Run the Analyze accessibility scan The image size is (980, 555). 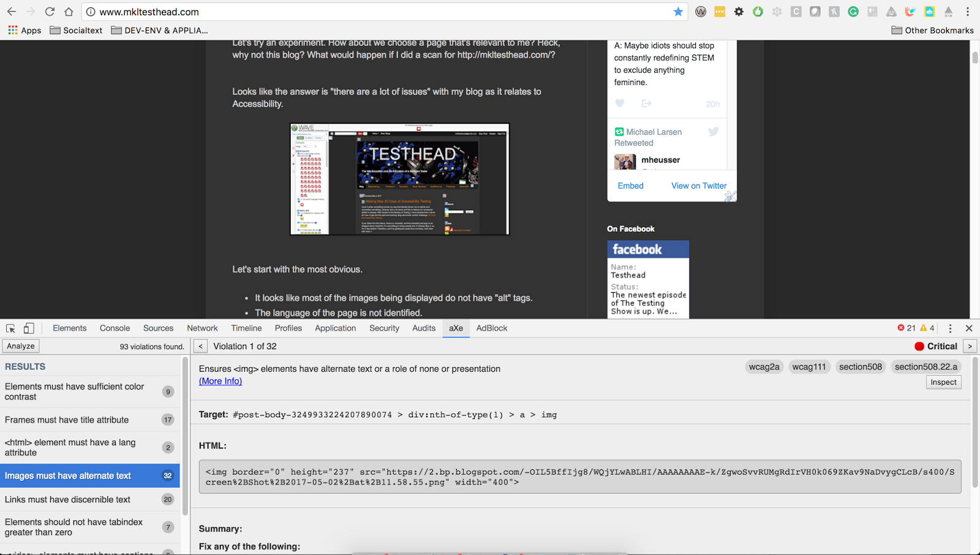(x=20, y=345)
